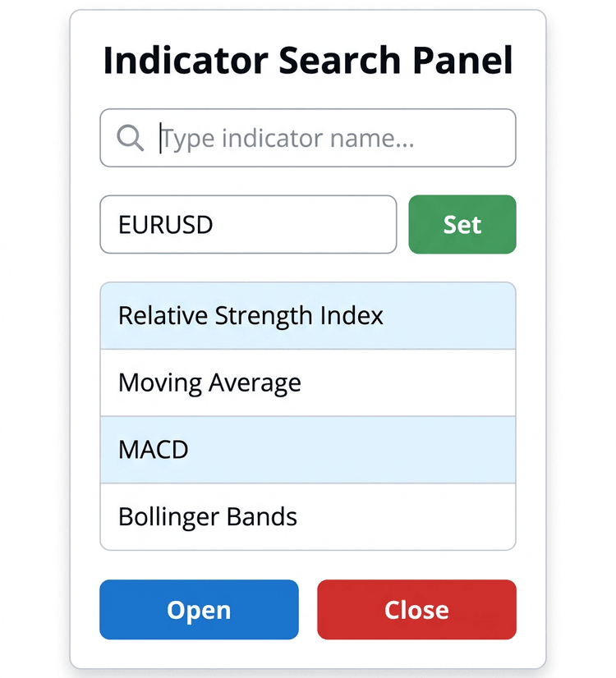Click the red Close button
The height and width of the screenshot is (678, 616).
(416, 610)
